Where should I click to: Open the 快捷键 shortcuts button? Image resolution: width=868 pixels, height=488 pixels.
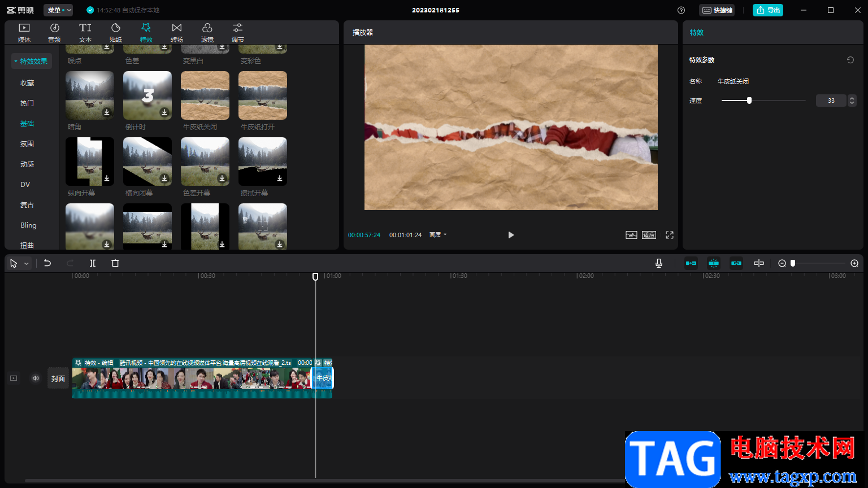pos(717,10)
